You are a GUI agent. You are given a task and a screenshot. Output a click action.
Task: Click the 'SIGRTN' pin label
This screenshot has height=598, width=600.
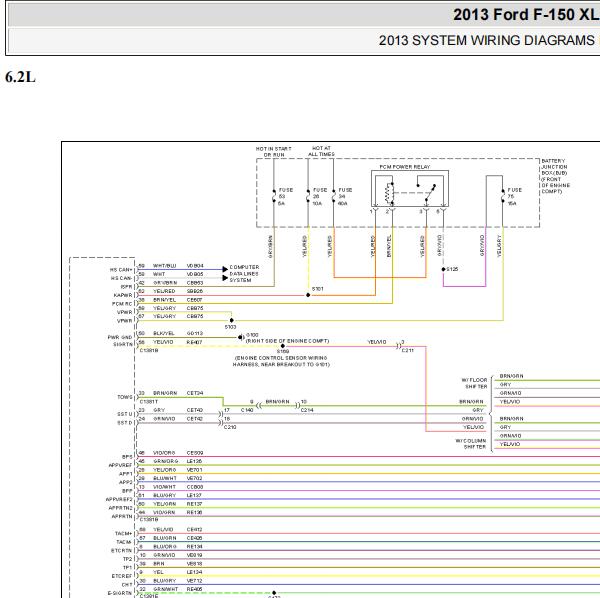pyautogui.click(x=122, y=344)
